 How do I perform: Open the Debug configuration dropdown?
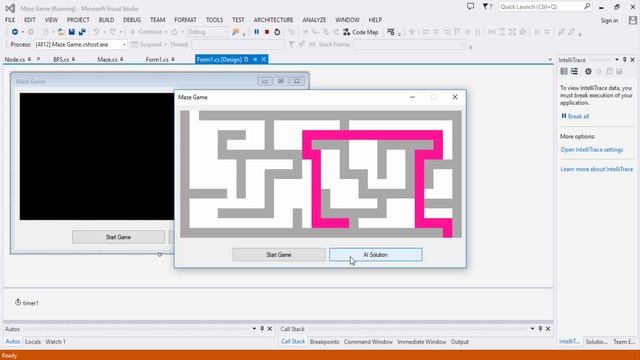(x=226, y=32)
